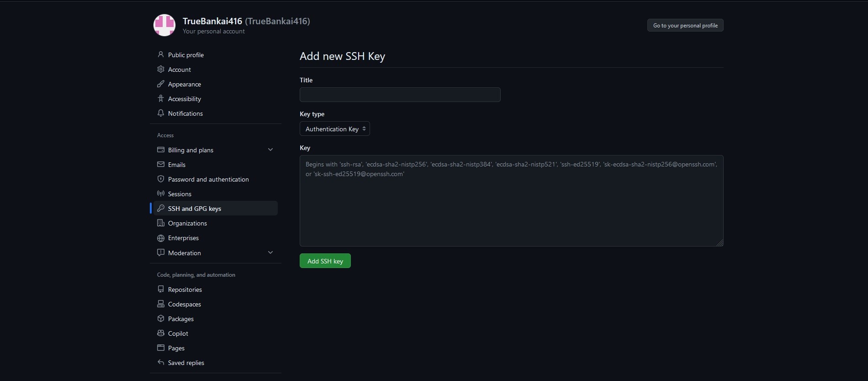
Task: Select SSH and GPG keys menu item
Action: (x=216, y=208)
